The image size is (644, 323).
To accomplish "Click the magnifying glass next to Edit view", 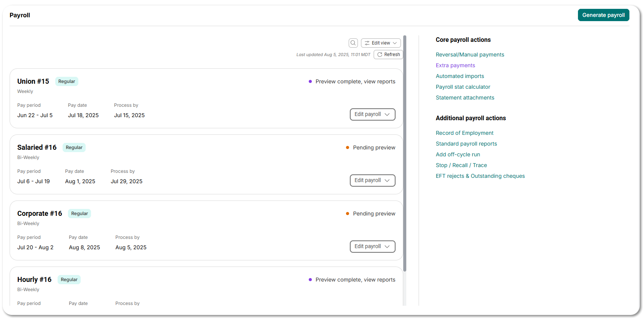I will (353, 43).
